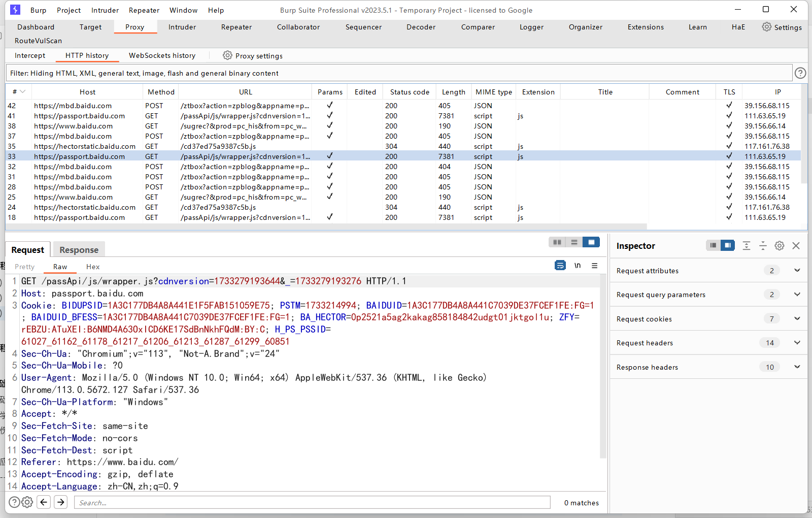The image size is (812, 518).
Task: Select top/bottom request/response layout icon
Action: pyautogui.click(x=574, y=242)
